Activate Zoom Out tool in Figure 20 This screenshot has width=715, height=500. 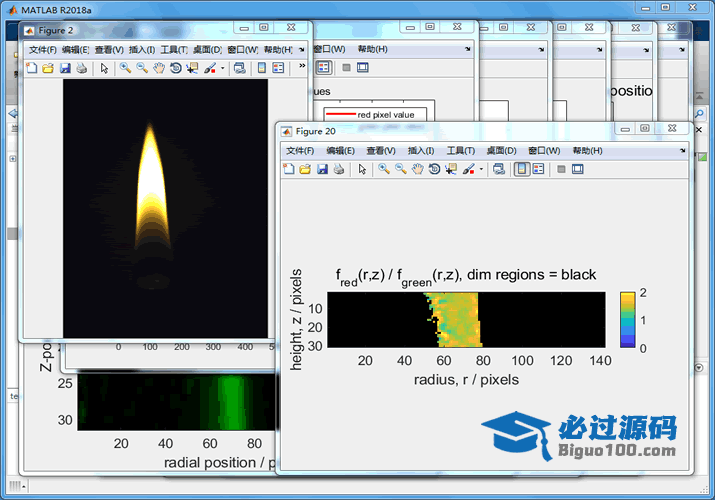coord(400,170)
